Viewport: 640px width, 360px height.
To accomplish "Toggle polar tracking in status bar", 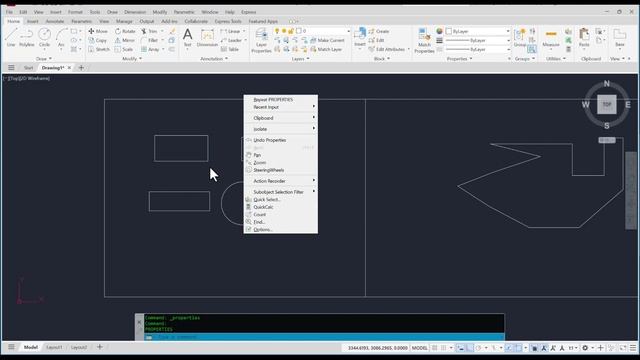I will (x=478, y=348).
